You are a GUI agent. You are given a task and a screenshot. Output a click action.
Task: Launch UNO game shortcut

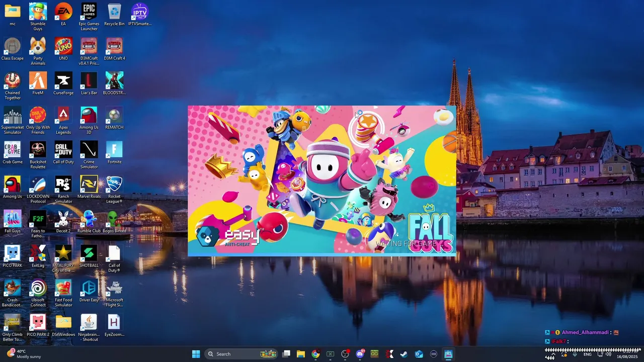click(63, 49)
